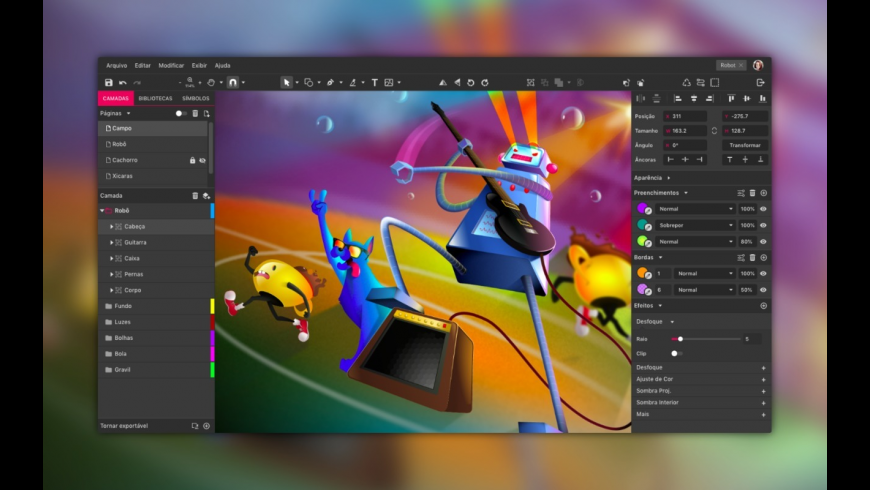Hide the first Normal fill at 100%

[763, 209]
